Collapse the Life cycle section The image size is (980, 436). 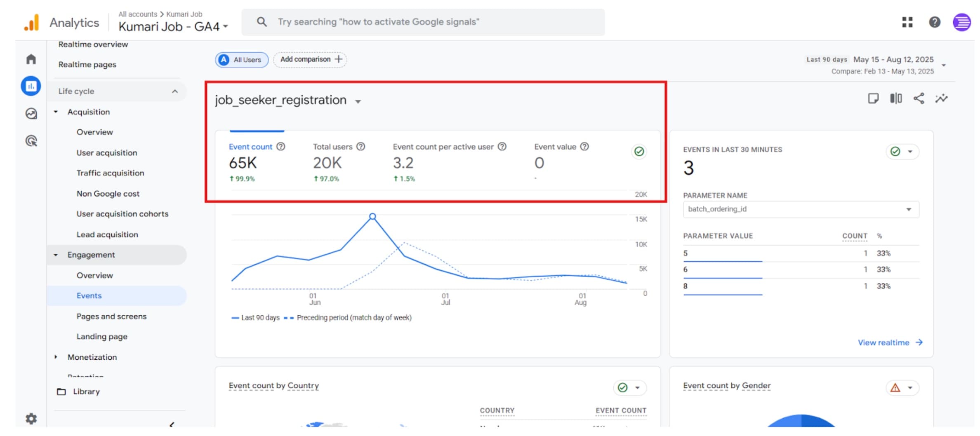click(x=174, y=91)
